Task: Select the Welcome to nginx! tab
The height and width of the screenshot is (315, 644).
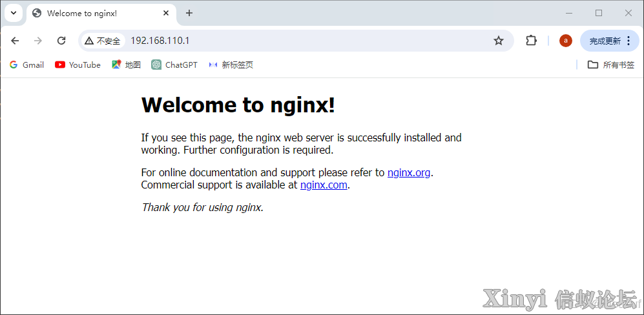Action: 101,13
